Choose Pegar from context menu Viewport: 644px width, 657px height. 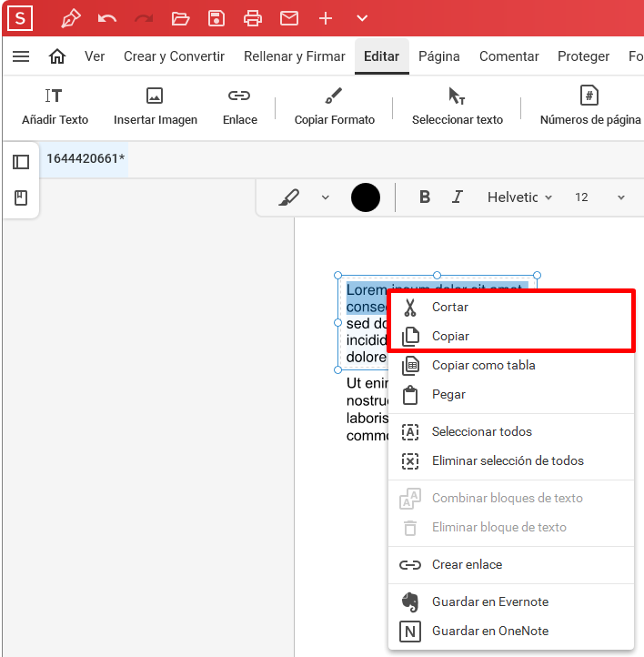(x=511, y=395)
